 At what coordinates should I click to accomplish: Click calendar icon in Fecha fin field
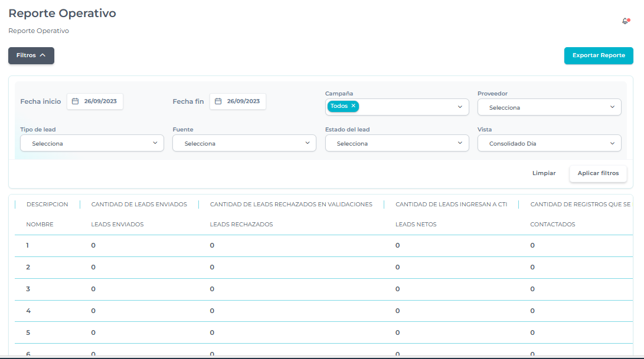tap(218, 101)
